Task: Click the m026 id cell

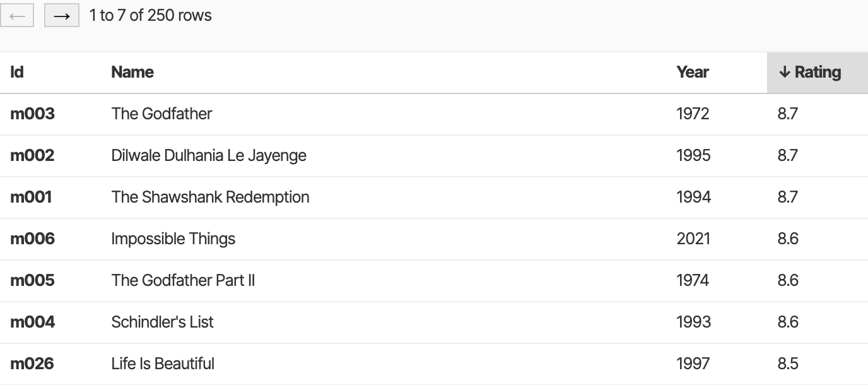Action: click(32, 364)
